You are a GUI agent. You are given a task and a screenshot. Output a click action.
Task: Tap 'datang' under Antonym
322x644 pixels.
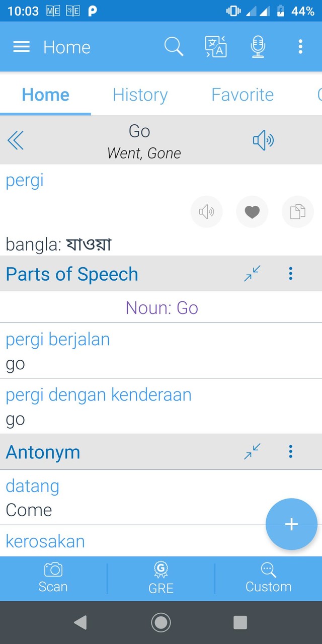32,486
